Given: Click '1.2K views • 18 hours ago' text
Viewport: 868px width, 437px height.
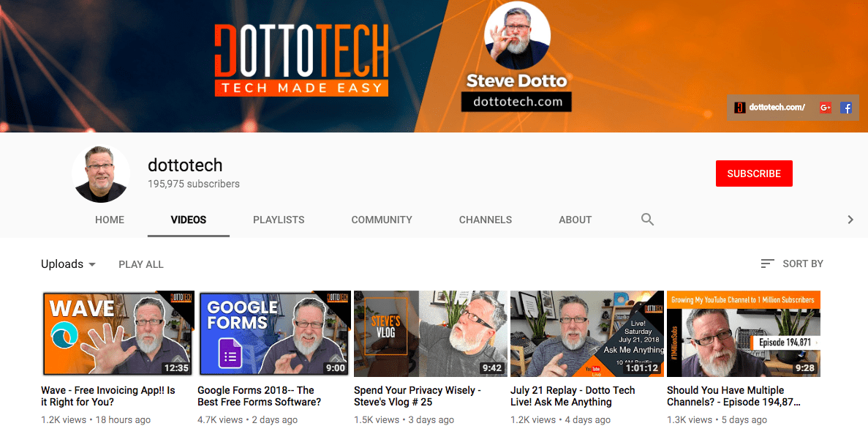Looking at the screenshot, I should (x=96, y=420).
